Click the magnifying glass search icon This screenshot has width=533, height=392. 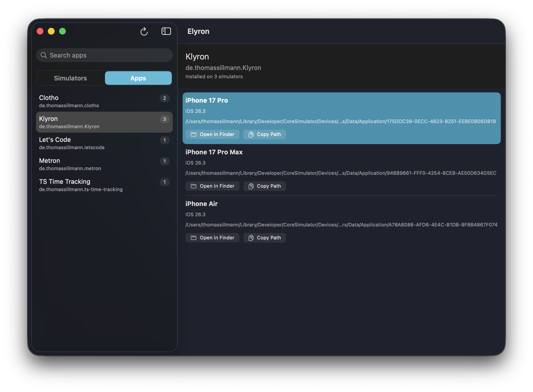44,55
